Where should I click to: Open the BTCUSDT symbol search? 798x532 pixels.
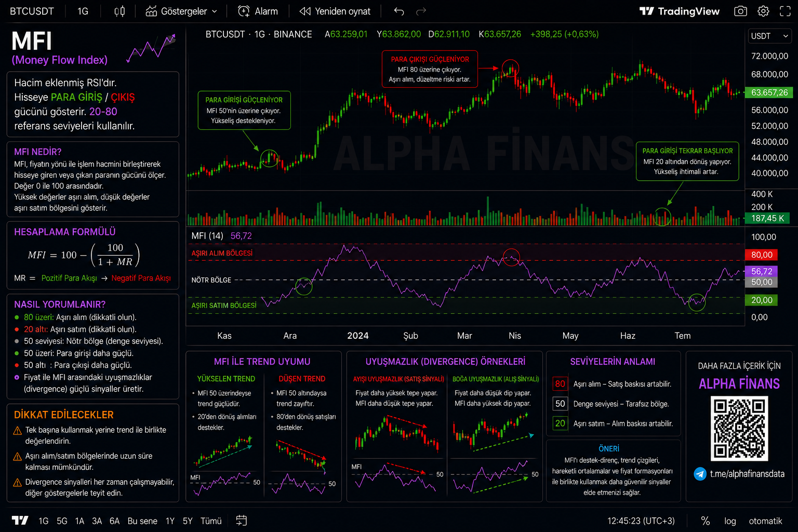(x=32, y=11)
